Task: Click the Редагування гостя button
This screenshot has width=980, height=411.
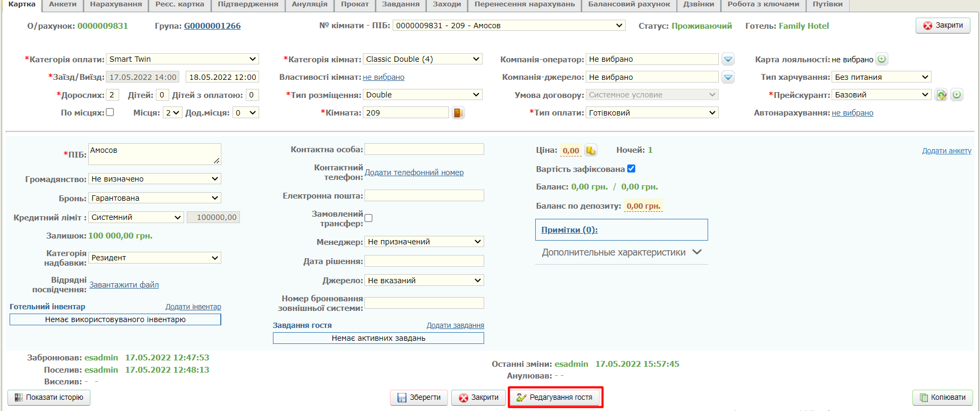Action: tap(555, 398)
